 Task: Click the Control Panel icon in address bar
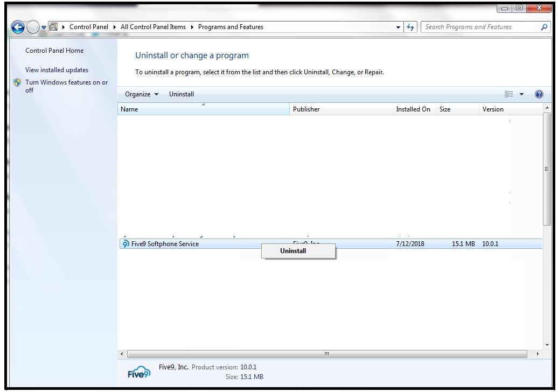[54, 27]
